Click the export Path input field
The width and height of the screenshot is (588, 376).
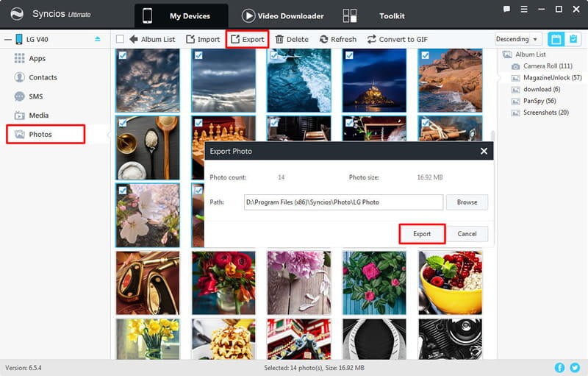coord(343,202)
